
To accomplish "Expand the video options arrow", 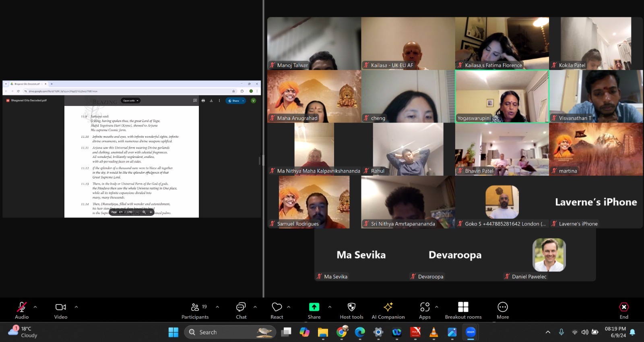I will tap(76, 307).
